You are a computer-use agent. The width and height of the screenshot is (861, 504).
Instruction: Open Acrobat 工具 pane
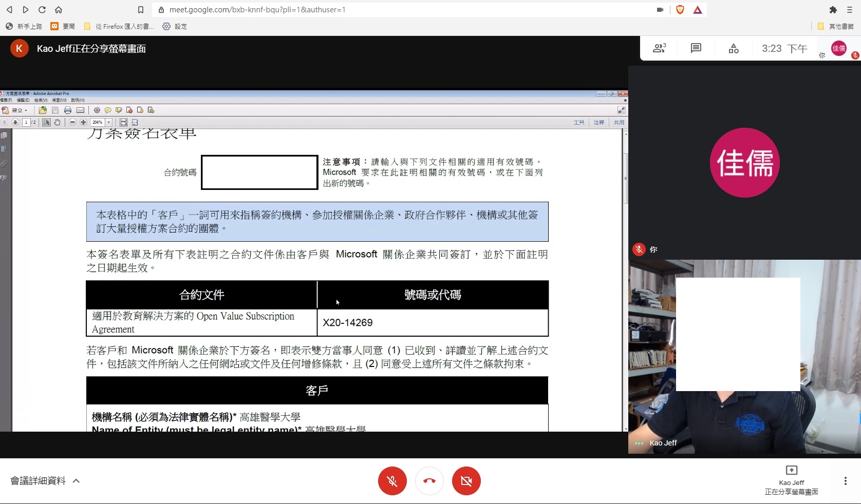click(x=579, y=122)
